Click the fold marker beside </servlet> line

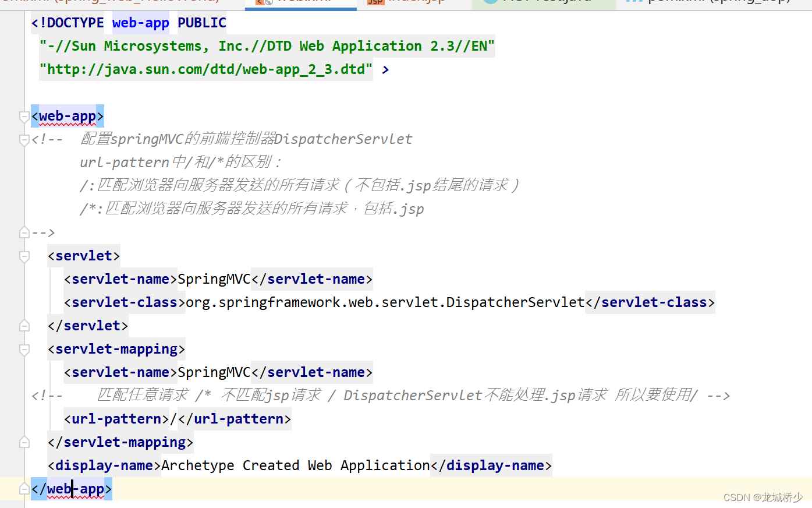click(24, 325)
